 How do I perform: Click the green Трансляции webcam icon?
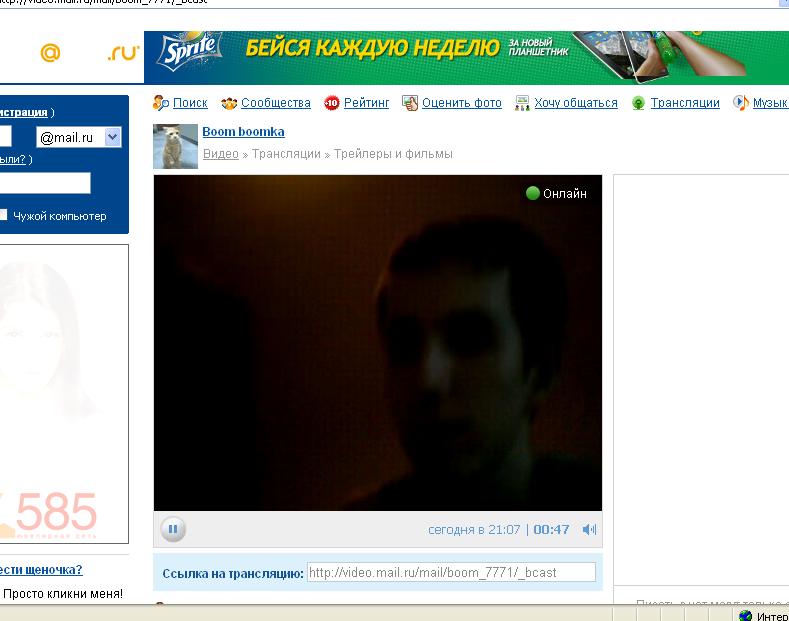click(x=638, y=103)
